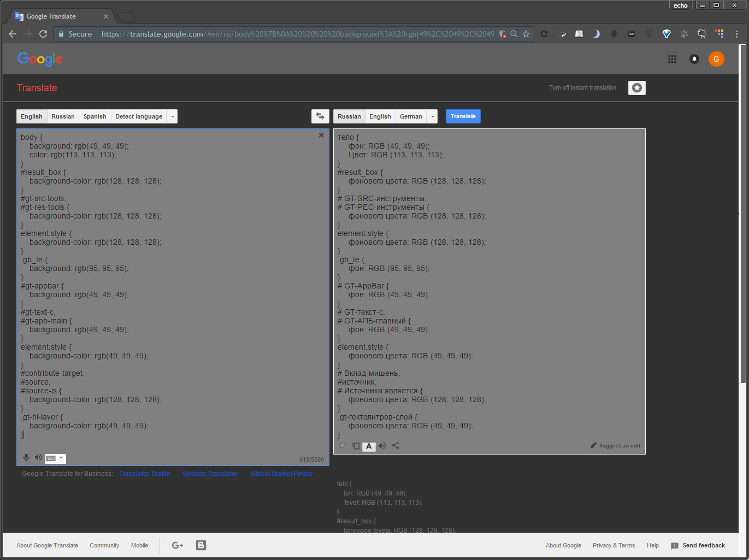749x560 pixels.
Task: Reload the page
Action: click(x=43, y=34)
